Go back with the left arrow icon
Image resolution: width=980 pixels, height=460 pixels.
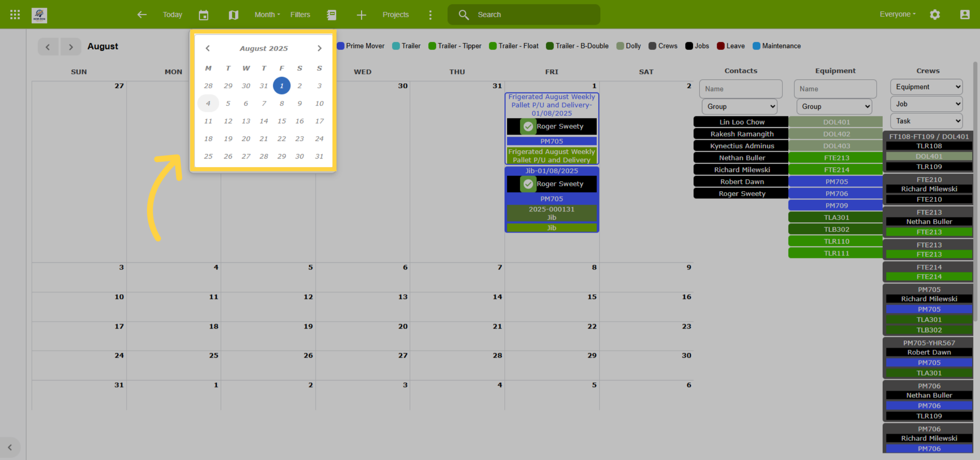click(142, 15)
